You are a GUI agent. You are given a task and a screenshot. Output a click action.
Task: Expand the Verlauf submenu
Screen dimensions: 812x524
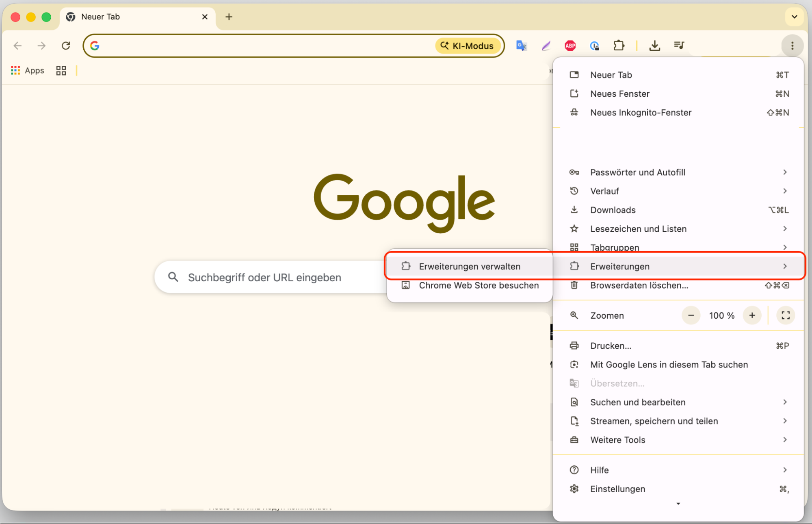(678, 191)
